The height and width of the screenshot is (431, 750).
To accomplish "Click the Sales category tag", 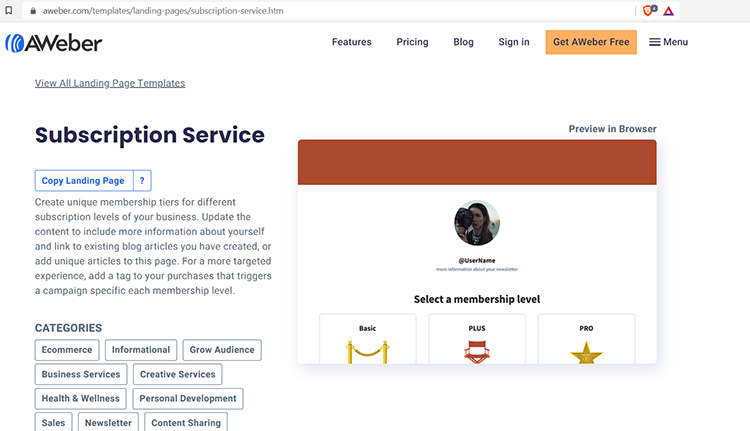I will click(54, 422).
